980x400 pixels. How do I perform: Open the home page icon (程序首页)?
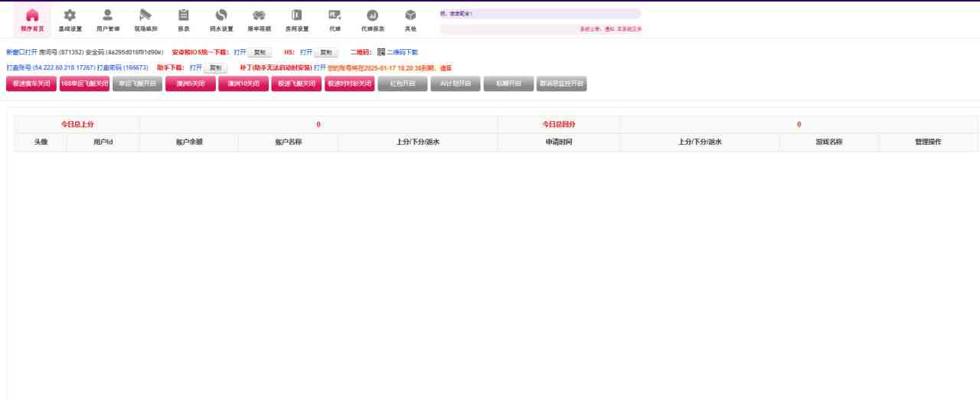click(32, 15)
